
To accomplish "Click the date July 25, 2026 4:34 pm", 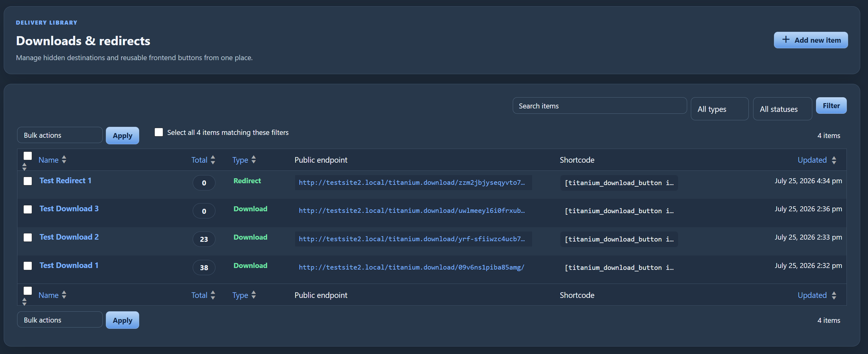I will 808,181.
